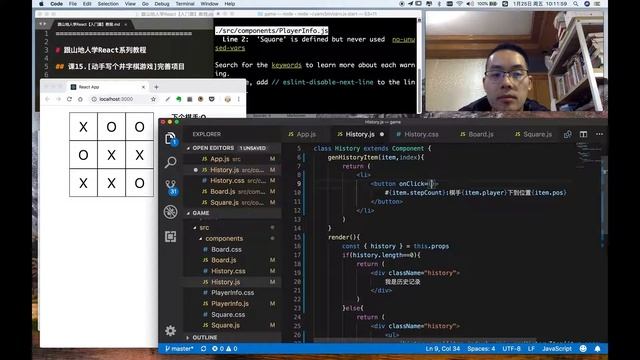The image size is (640, 360).
Task: Change indentation via Spaces: 4
Action: 481,349
